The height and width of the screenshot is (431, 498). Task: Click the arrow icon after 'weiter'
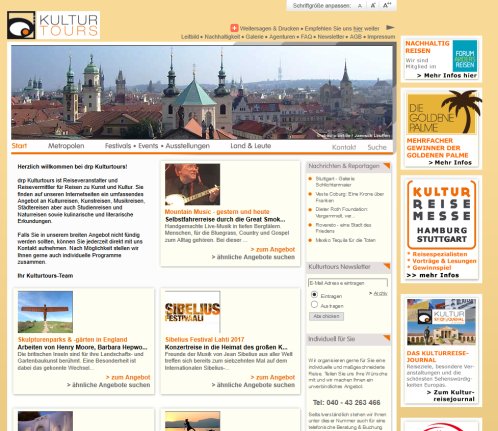click(x=390, y=28)
